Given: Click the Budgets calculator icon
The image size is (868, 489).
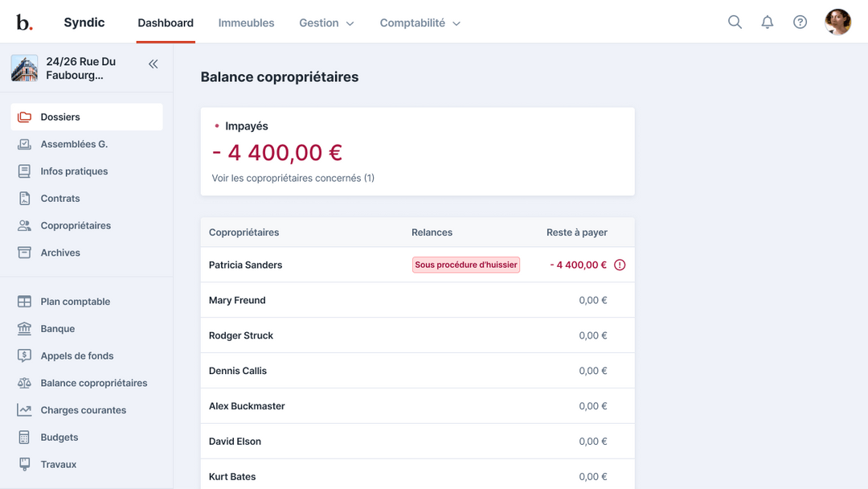Looking at the screenshot, I should tap(25, 438).
